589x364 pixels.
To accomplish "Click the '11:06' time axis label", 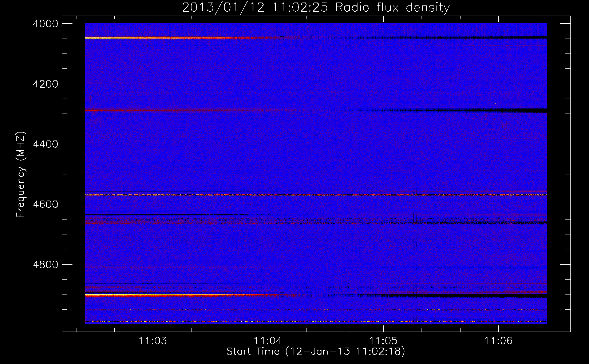I will (498, 341).
